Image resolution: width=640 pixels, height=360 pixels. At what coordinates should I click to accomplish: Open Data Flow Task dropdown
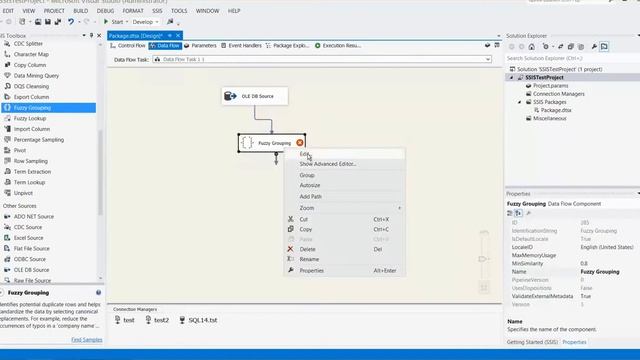[488, 60]
